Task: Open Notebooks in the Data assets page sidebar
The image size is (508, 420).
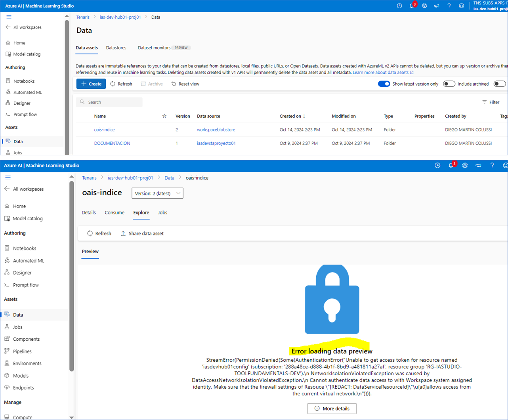Action: point(24,81)
